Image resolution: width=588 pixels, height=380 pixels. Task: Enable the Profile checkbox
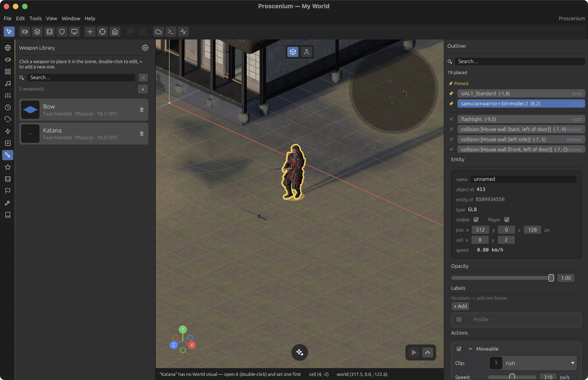(459, 319)
